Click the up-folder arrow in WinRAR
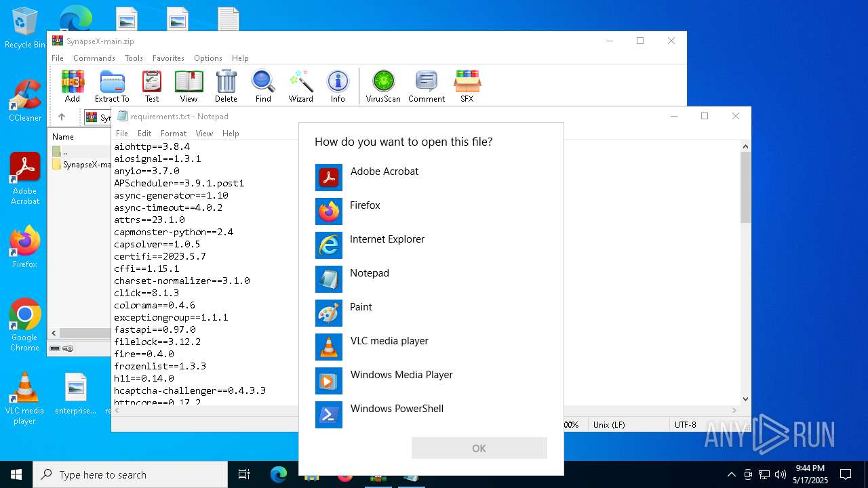 [62, 117]
